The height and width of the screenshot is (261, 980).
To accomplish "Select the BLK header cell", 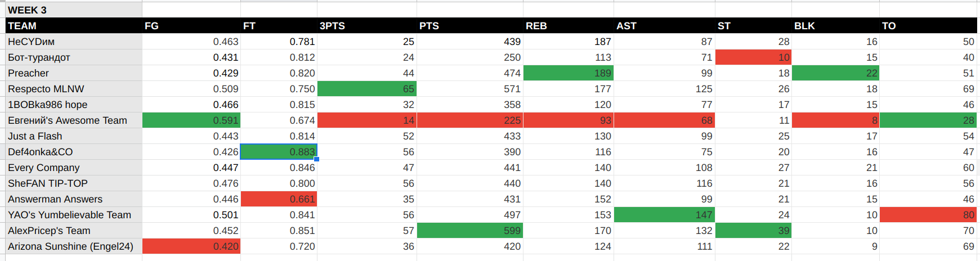I will (835, 25).
